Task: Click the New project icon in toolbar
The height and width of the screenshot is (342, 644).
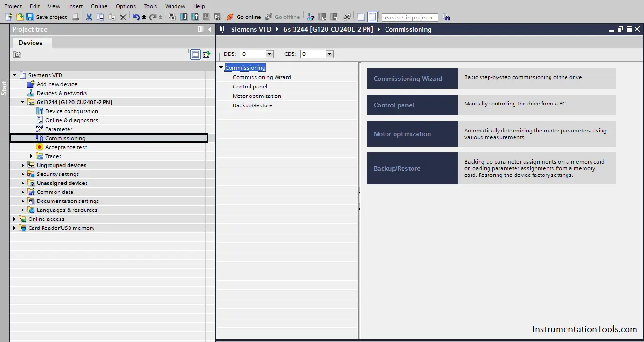Action: pos(9,17)
